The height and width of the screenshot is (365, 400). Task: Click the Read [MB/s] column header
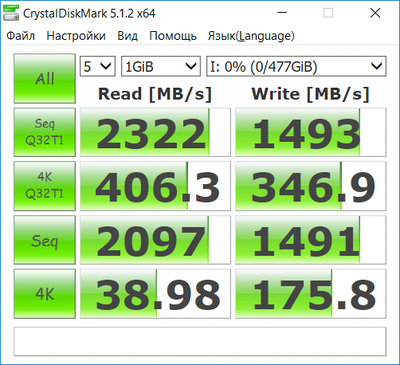click(x=155, y=94)
